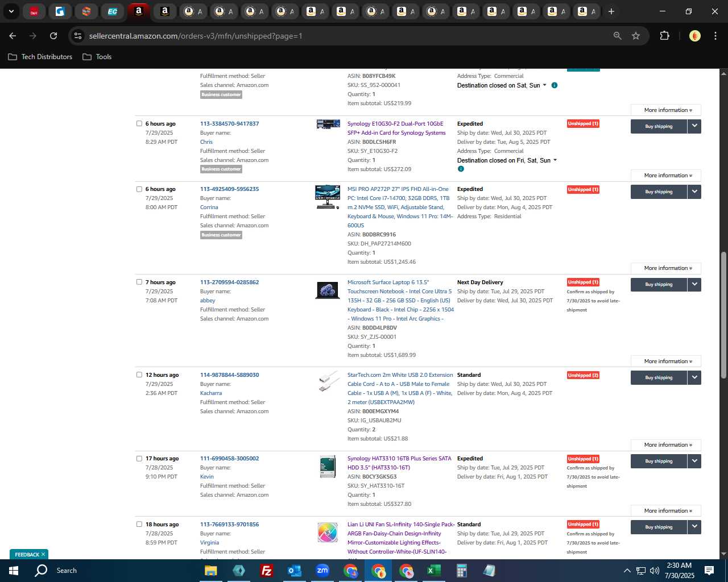The image size is (728, 582).
Task: Open buyer name link Kacharra
Action: (211, 393)
